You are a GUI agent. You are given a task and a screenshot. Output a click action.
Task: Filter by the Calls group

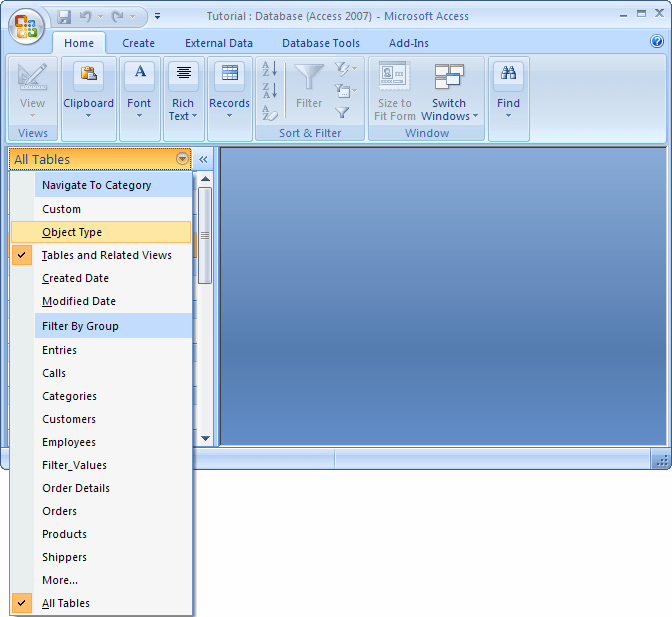[x=101, y=373]
